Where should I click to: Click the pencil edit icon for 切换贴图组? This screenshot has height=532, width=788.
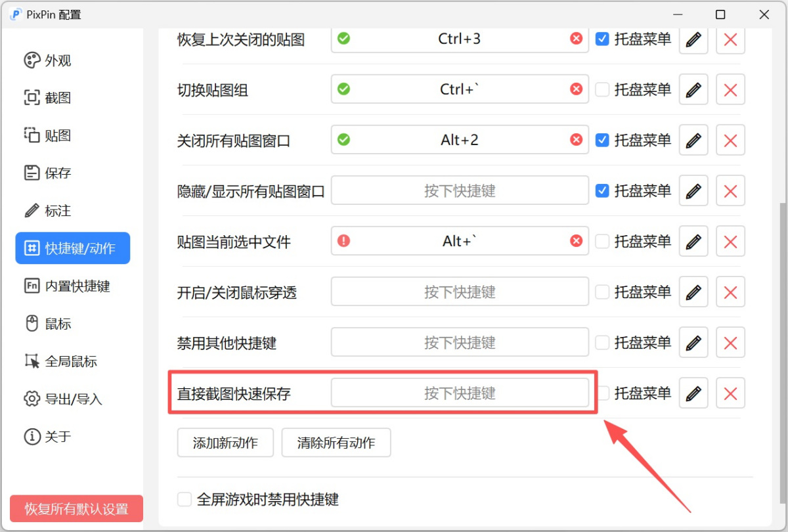[x=693, y=89]
